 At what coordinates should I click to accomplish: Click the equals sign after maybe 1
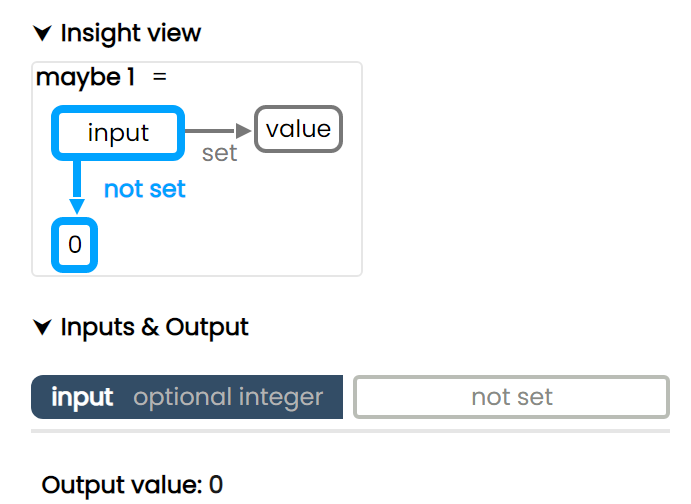(160, 77)
